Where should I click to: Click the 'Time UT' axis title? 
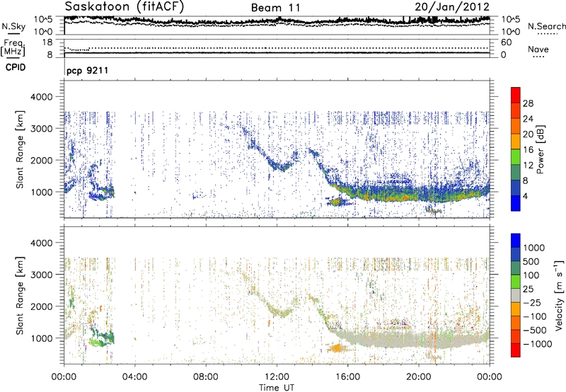[x=277, y=388]
